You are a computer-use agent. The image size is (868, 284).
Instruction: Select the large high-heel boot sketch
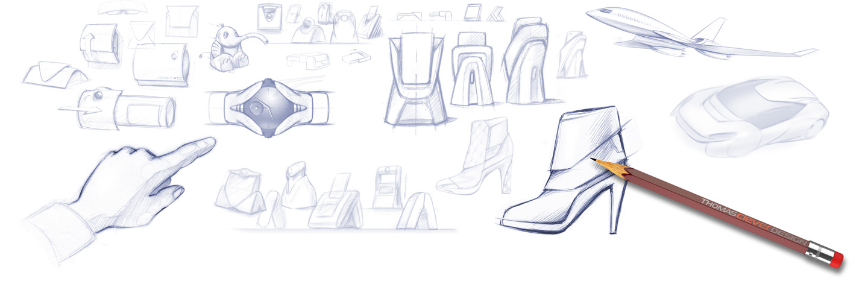pos(564,170)
